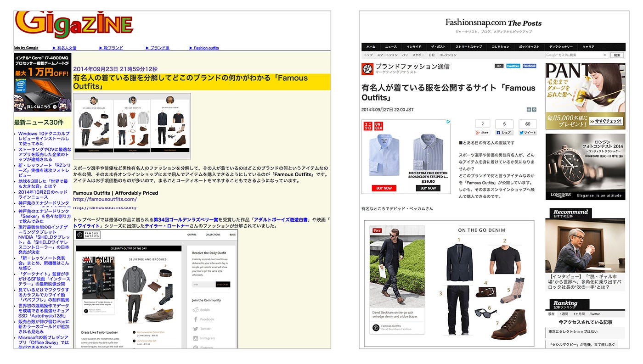This screenshot has height=364, width=643.
Task: Open the http://famousoutfits.com/ link
Action: [x=105, y=199]
